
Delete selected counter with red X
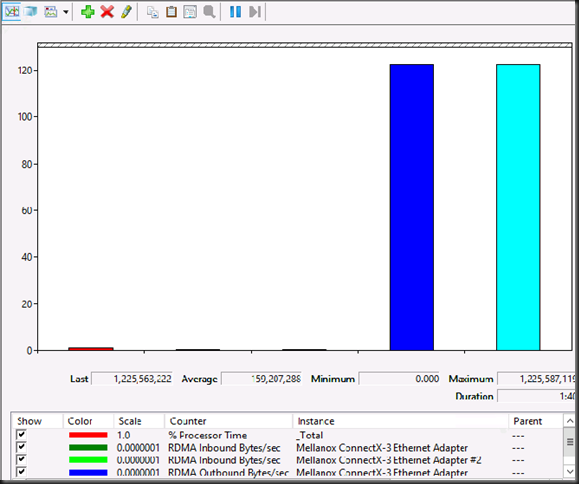tap(107, 11)
